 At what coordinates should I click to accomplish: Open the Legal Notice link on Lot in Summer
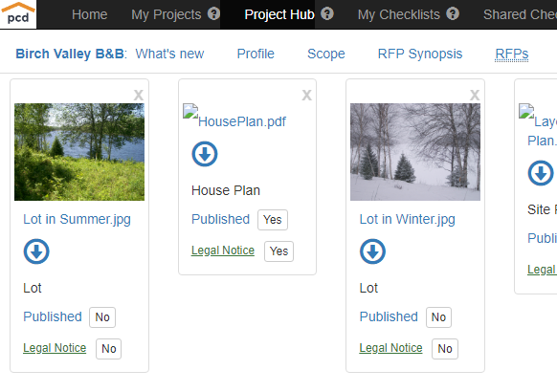55,348
